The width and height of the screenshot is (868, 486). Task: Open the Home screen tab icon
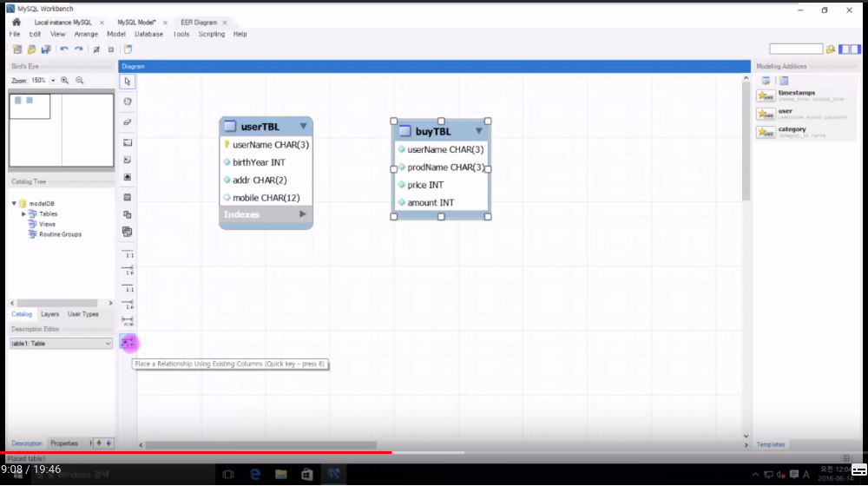pos(16,23)
